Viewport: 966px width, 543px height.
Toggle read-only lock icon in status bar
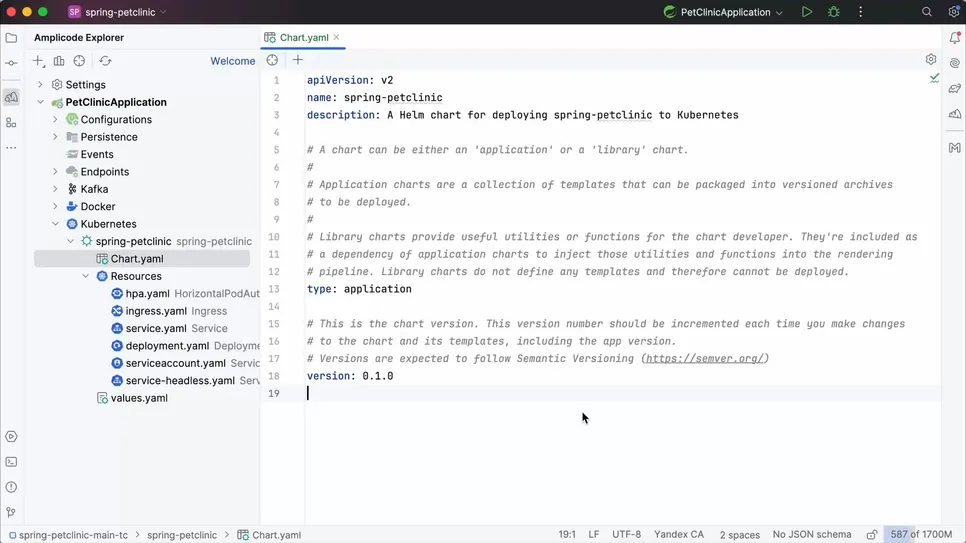click(872, 534)
